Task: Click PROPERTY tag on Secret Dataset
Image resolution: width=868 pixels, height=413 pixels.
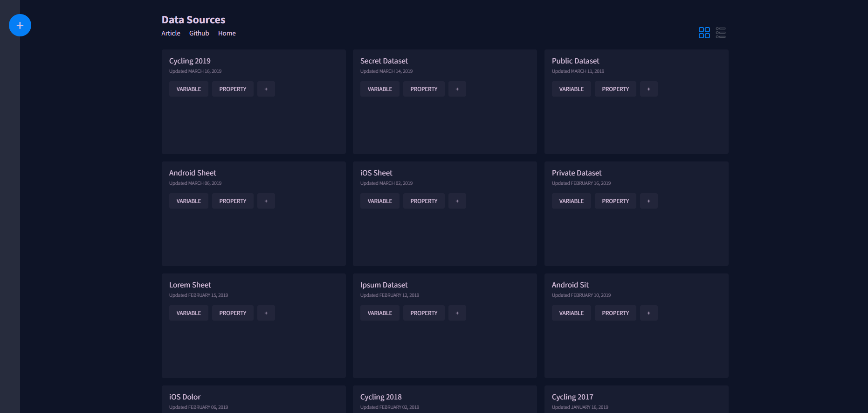Action: [x=424, y=89]
